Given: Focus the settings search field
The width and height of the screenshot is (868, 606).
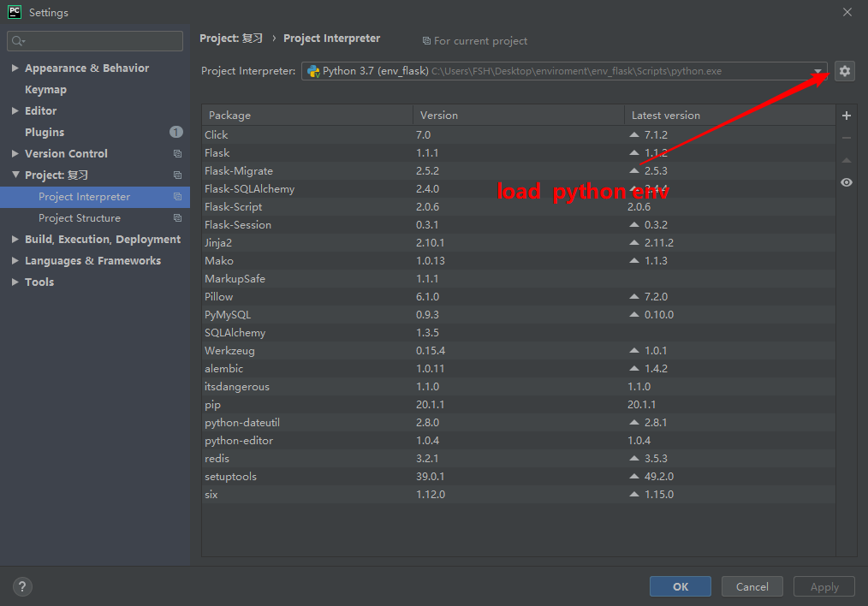Looking at the screenshot, I should [x=95, y=41].
